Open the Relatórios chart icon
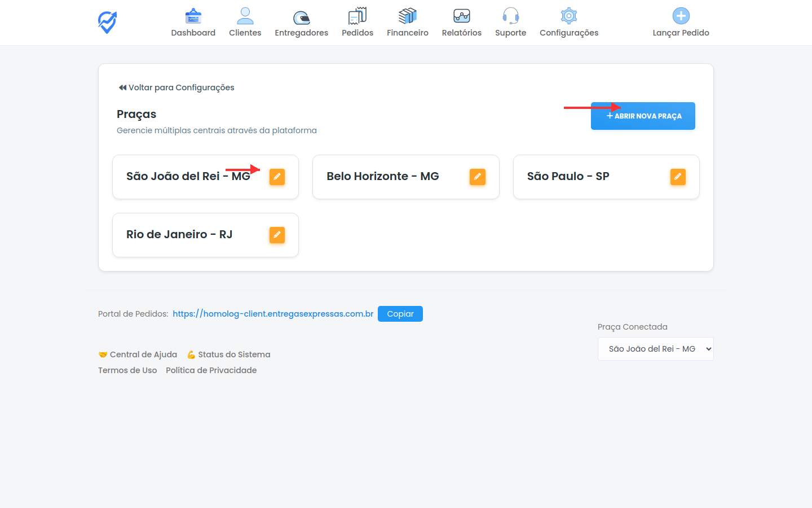 click(461, 16)
